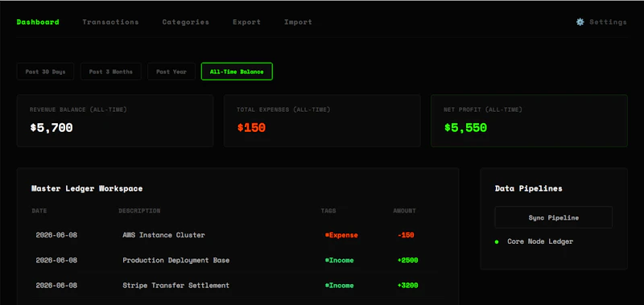
Task: Click the AMOUNT column header
Action: [x=405, y=211]
